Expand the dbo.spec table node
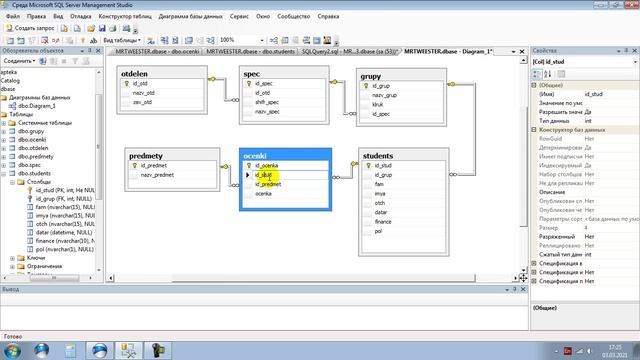This screenshot has width=640, height=360. [4, 165]
